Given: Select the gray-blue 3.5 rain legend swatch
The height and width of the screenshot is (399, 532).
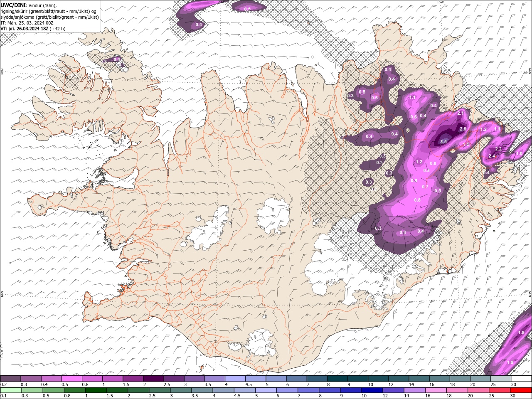Looking at the screenshot, I should click(x=202, y=390).
